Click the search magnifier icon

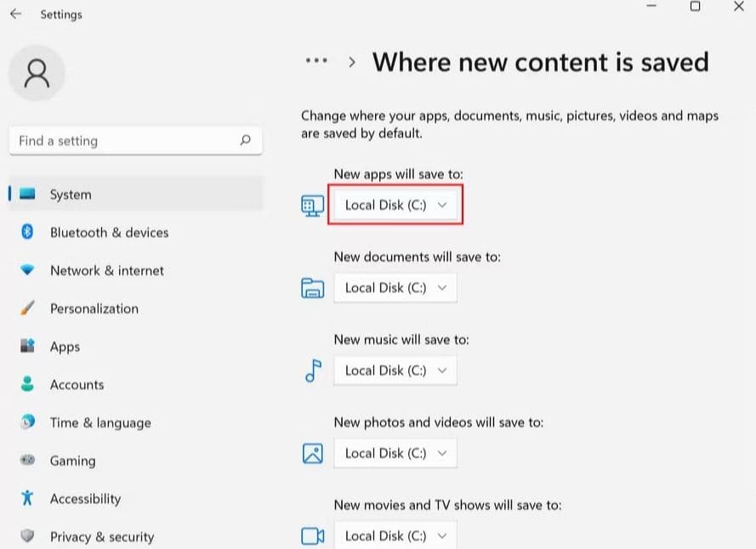click(x=245, y=141)
